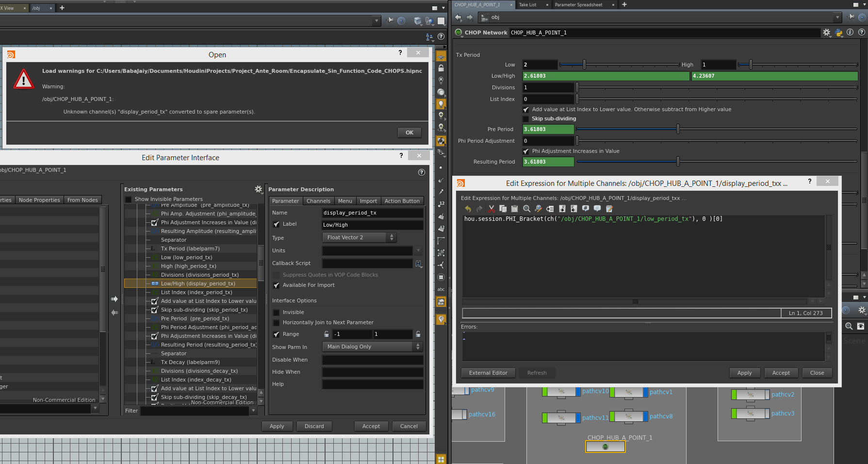
Task: Switch to the Action Button tab
Action: click(x=402, y=201)
